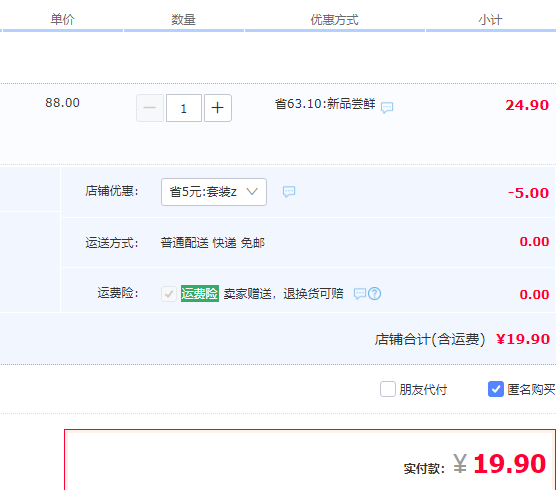The width and height of the screenshot is (556, 490).
Task: Click the 优惠方式 column header
Action: click(x=334, y=19)
